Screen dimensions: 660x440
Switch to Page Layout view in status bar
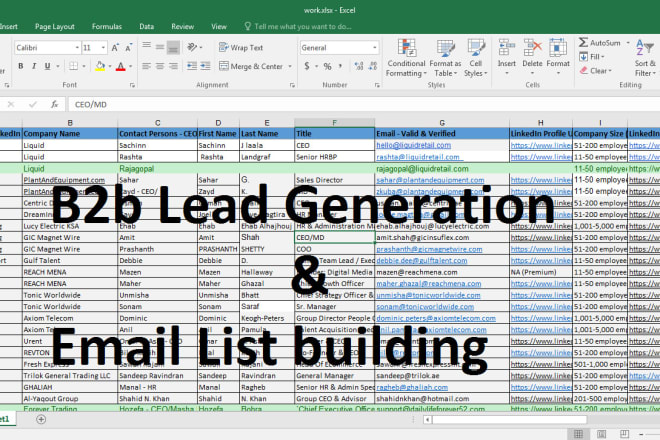[x=601, y=434]
